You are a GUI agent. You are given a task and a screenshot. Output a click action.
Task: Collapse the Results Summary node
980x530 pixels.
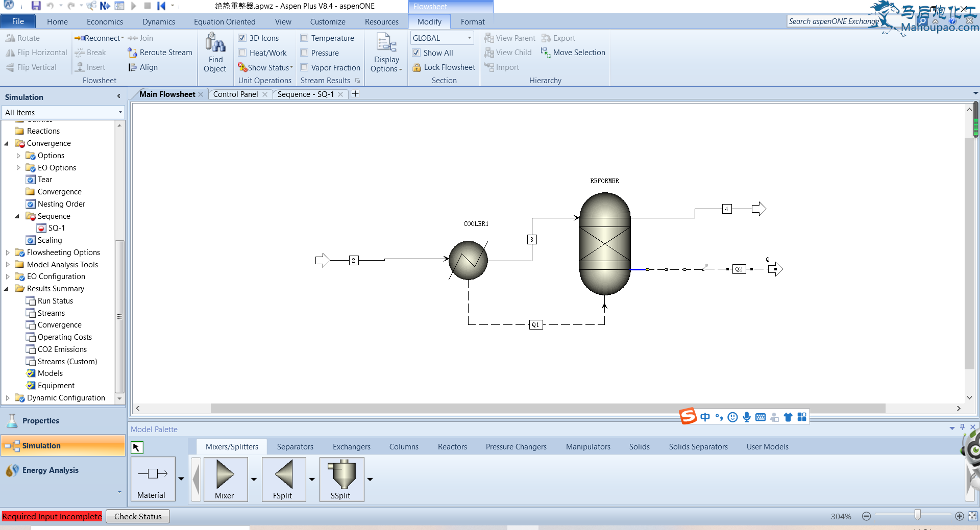[6, 289]
